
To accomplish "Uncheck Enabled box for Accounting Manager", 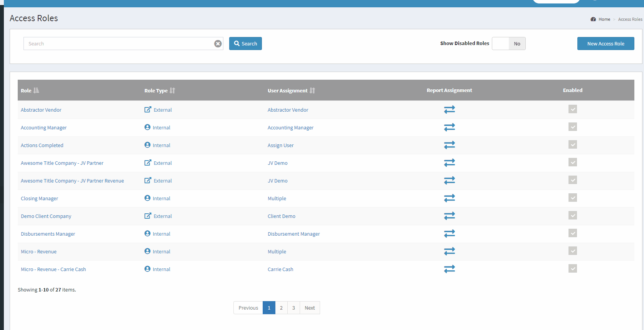I will (x=572, y=127).
